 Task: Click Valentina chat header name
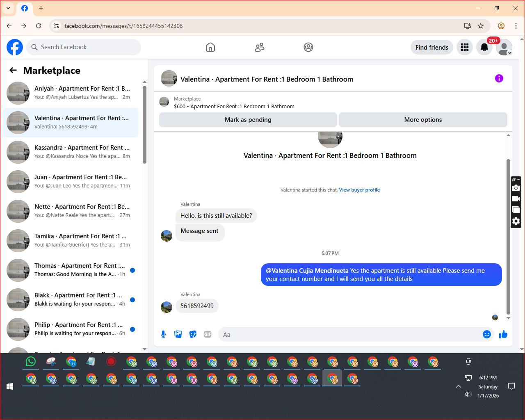tap(267, 79)
